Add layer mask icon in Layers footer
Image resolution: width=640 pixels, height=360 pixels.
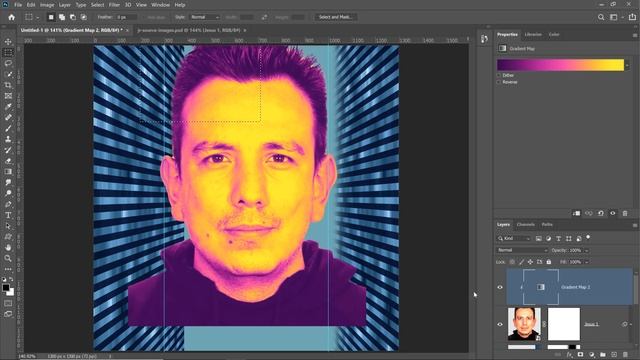point(580,355)
